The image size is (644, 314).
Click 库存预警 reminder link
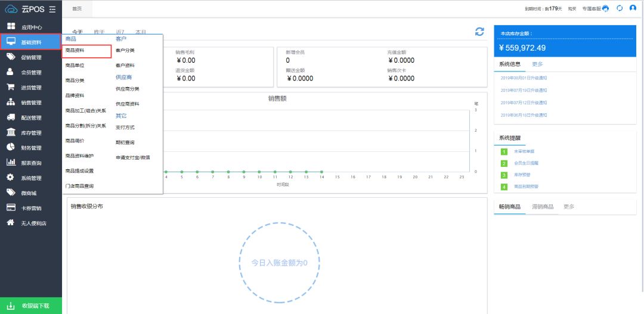tap(521, 175)
